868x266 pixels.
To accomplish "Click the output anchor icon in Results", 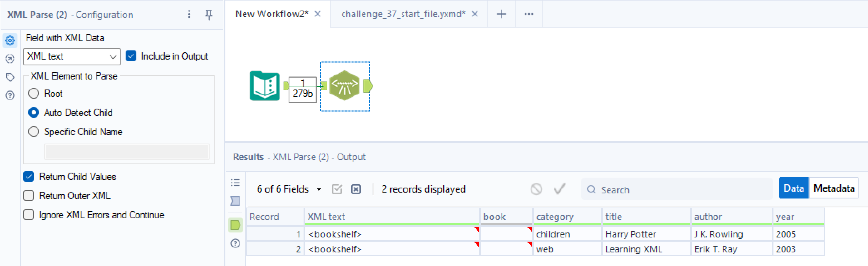I will coord(235,225).
